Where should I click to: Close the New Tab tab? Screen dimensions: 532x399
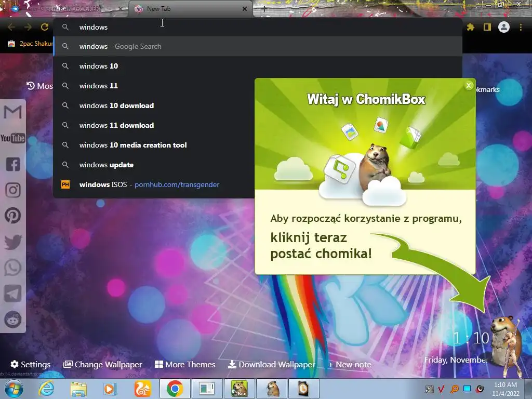[x=245, y=9]
